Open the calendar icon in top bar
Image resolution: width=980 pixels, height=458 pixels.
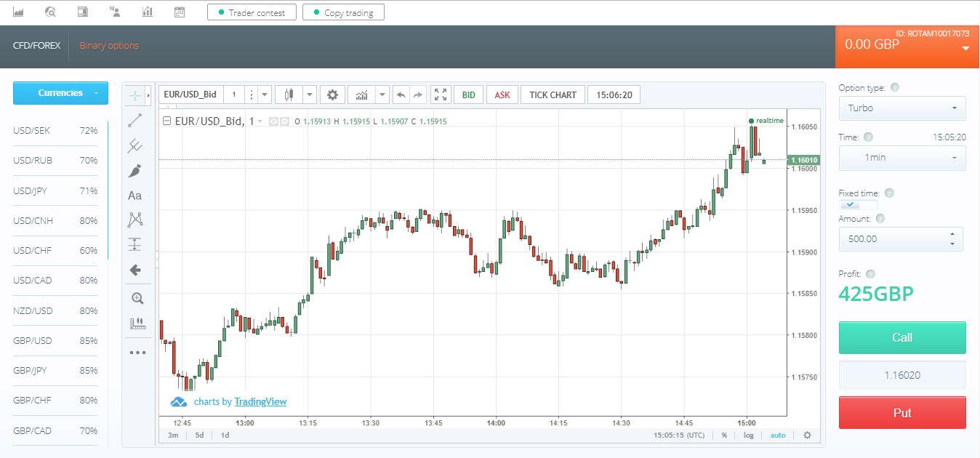(180, 12)
